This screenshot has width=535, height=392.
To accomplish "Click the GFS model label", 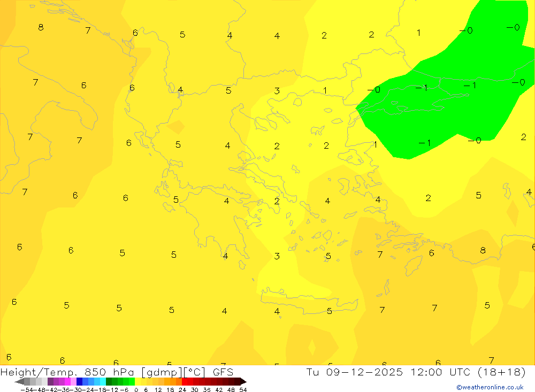I will [223, 372].
